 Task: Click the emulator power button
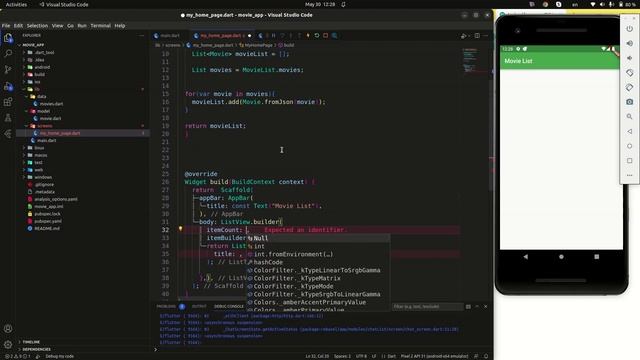(629, 29)
